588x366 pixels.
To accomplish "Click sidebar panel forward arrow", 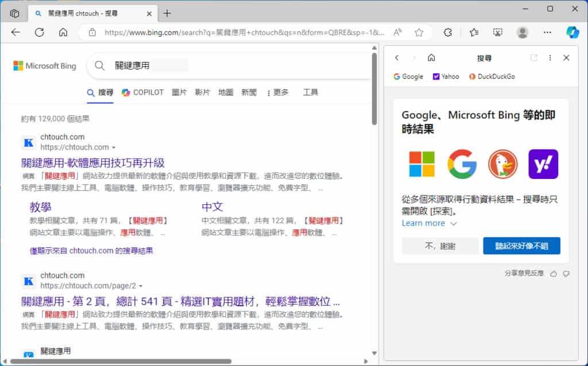I will click(x=414, y=58).
